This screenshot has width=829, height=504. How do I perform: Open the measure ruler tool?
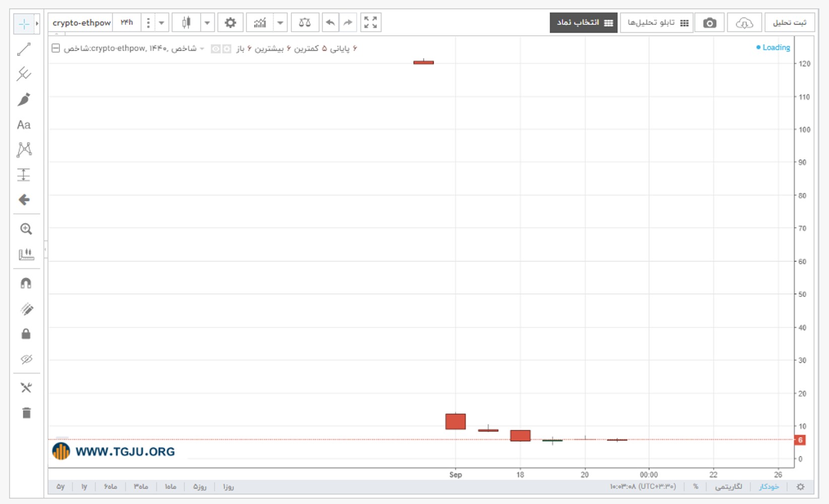point(26,254)
